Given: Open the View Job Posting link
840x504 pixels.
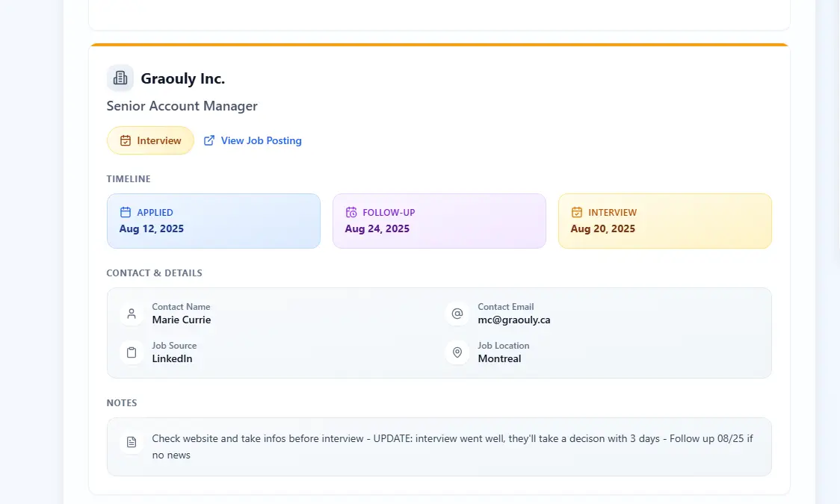Looking at the screenshot, I should 253,140.
